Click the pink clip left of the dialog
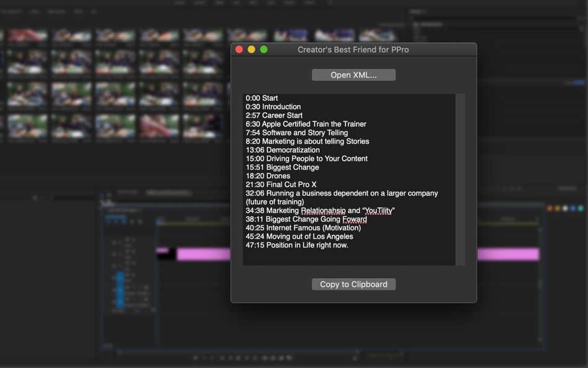The image size is (588, 368). [204, 254]
